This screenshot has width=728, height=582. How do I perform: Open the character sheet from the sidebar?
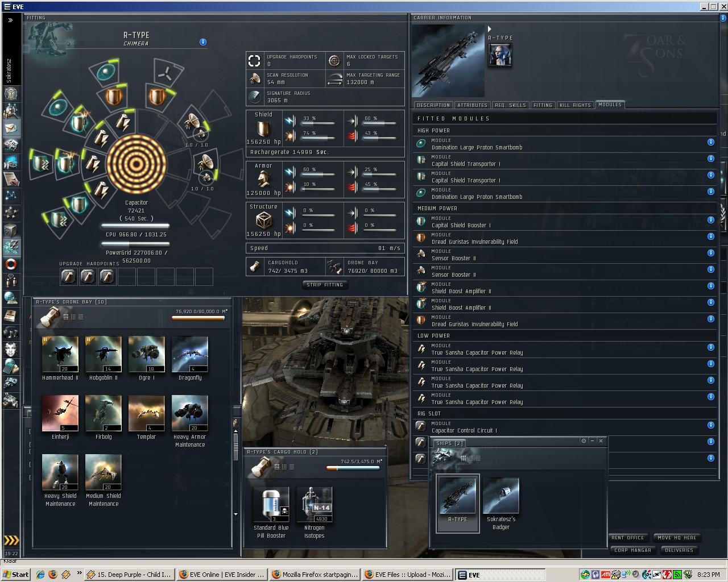[11, 94]
